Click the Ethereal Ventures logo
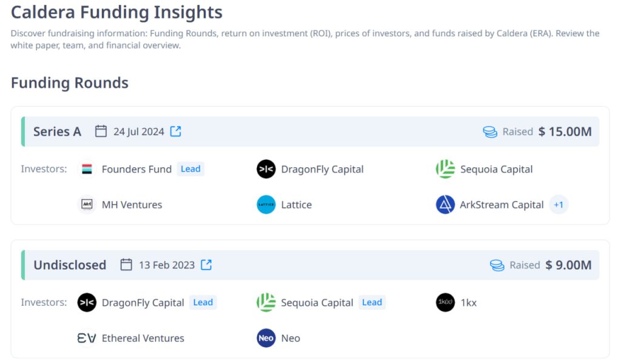 [87, 338]
